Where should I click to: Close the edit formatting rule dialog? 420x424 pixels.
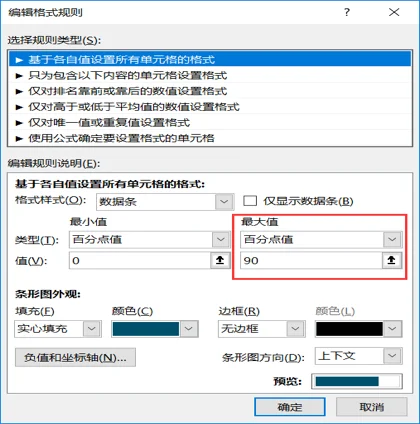[394, 12]
